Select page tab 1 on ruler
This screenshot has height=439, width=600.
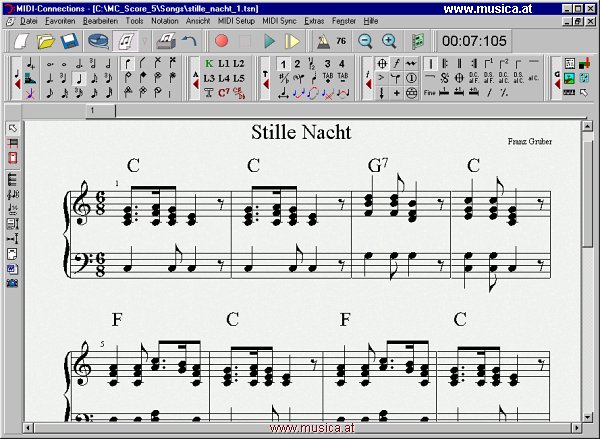click(101, 111)
